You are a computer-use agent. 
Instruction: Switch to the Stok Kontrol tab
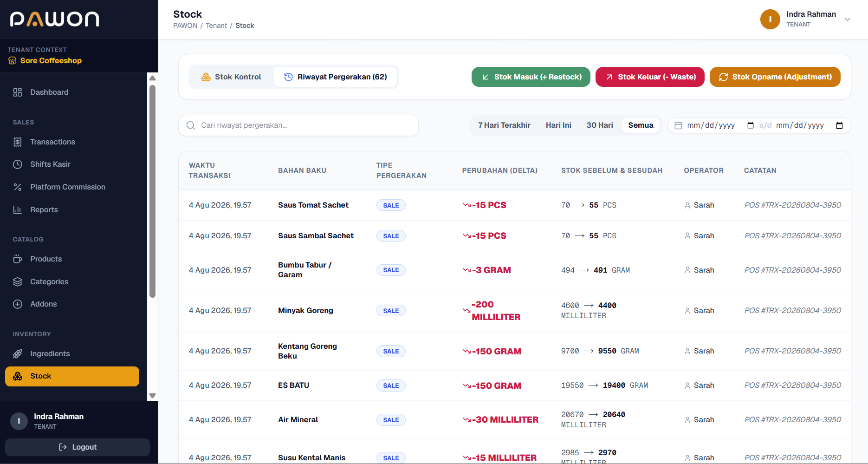coord(231,77)
